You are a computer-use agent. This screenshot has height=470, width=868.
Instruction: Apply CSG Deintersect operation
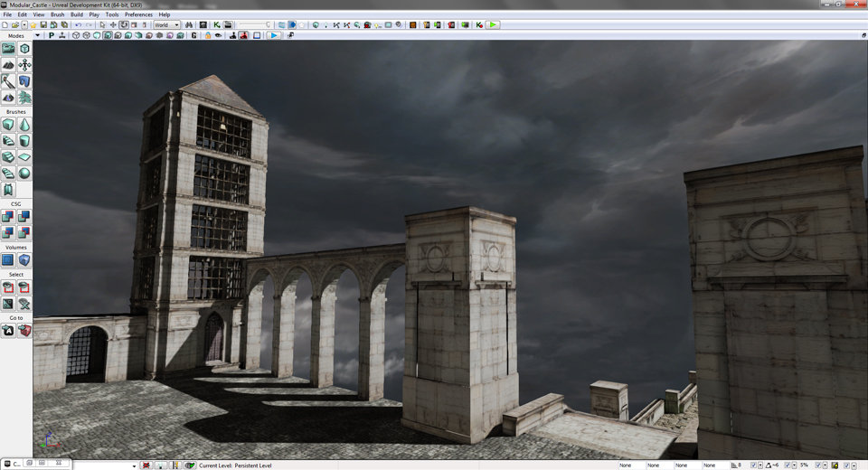pos(24,232)
